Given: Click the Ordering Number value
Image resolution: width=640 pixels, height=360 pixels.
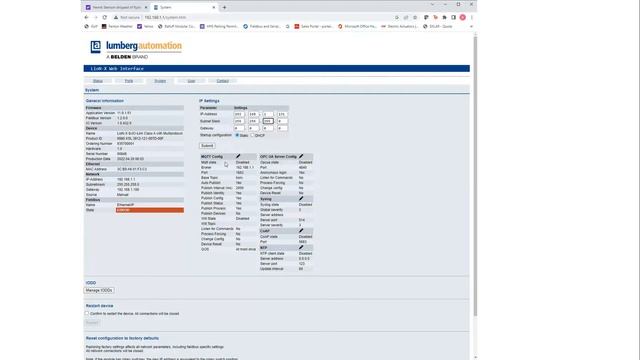Looking at the screenshot, I should pos(125,144).
